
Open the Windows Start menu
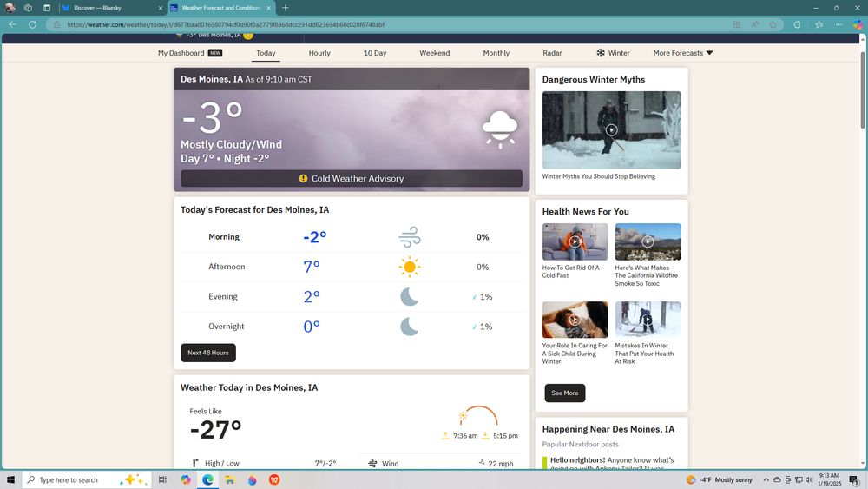tap(10, 479)
